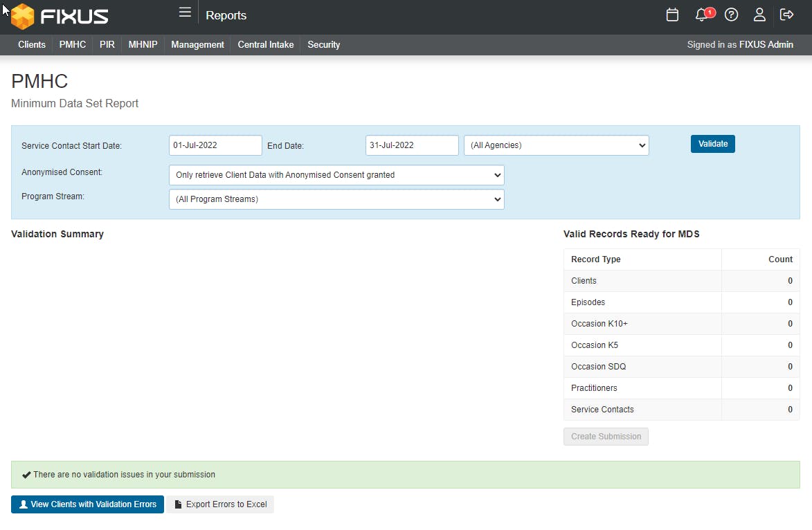Viewport: 812px width, 530px height.
Task: Click the Practitioners row label
Action: tap(594, 388)
